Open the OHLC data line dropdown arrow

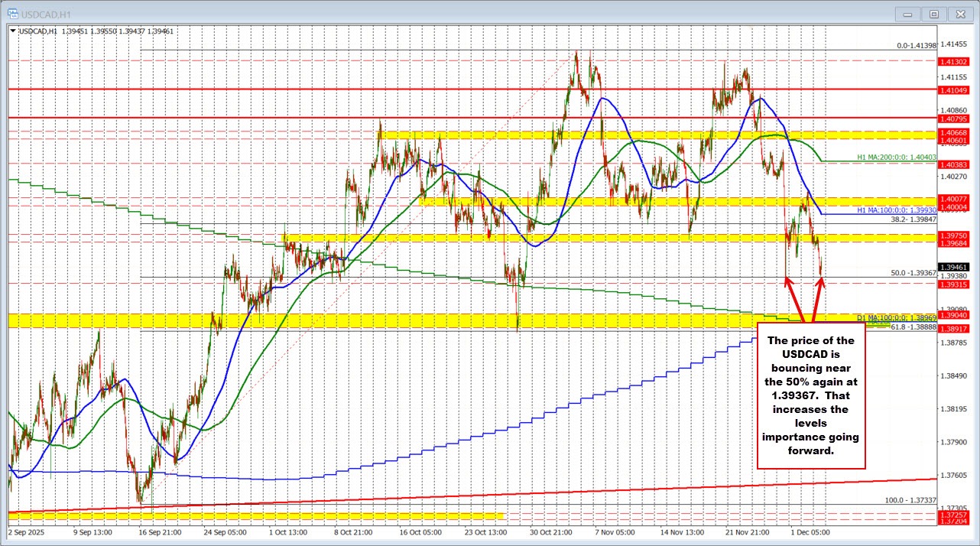[11, 31]
